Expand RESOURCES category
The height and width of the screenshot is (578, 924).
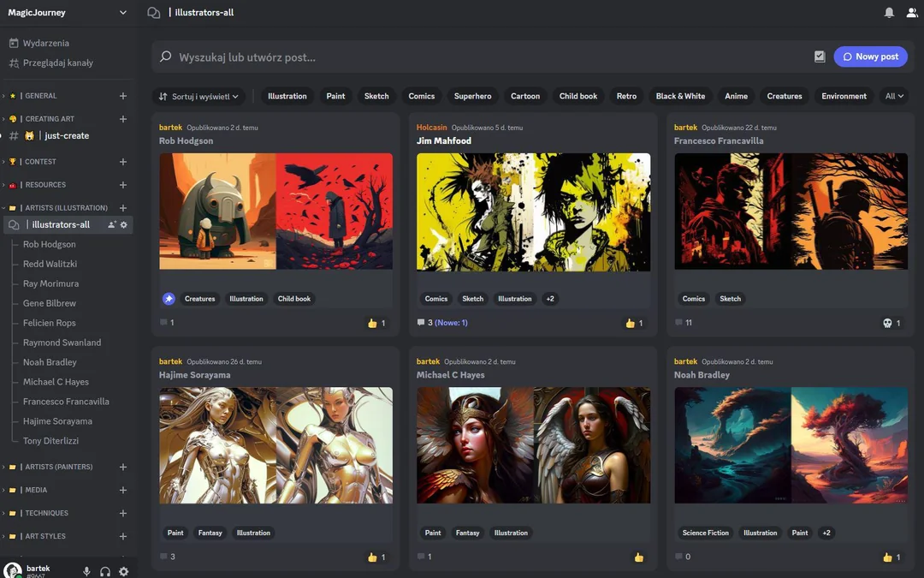(x=45, y=185)
